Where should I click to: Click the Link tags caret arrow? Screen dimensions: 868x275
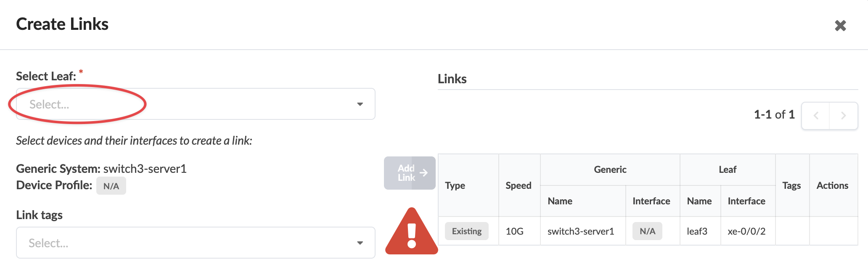360,243
